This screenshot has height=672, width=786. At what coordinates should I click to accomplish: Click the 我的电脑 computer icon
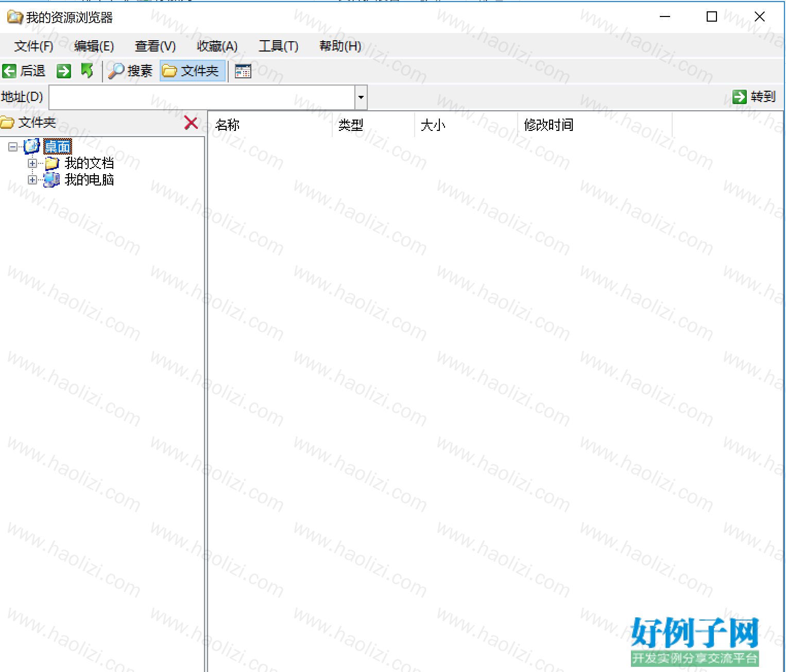52,180
